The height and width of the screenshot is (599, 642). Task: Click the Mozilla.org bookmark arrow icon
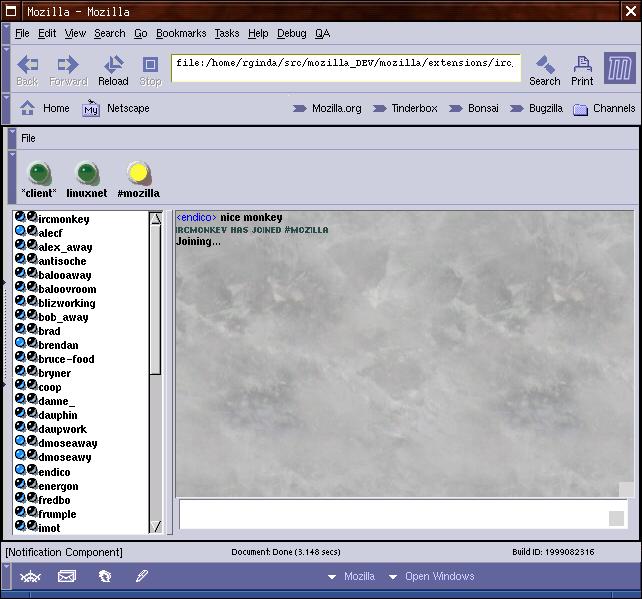click(299, 108)
